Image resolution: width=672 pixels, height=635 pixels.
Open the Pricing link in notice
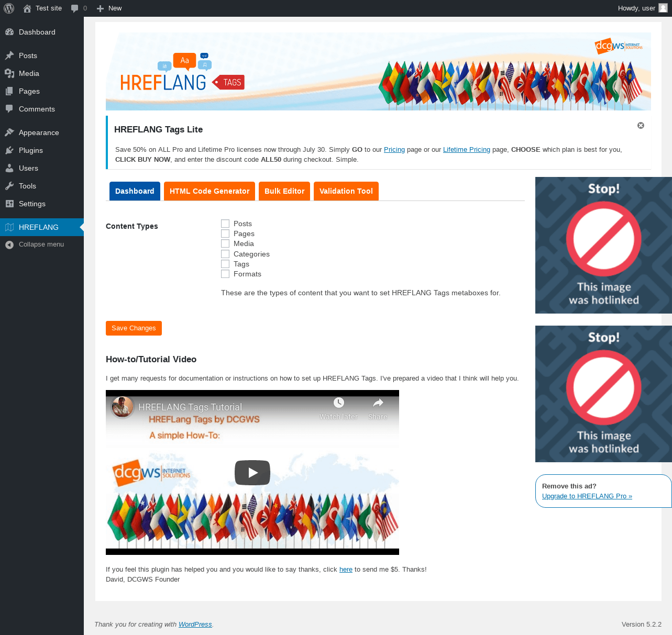(x=394, y=150)
